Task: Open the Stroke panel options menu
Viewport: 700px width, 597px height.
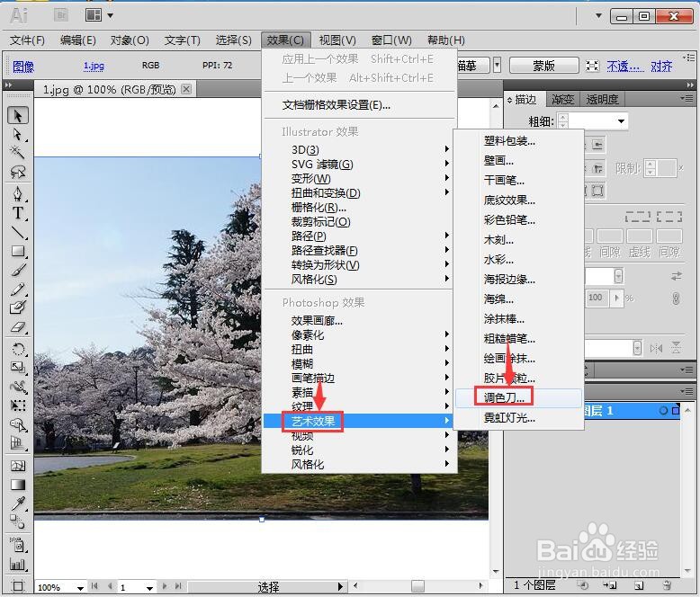Action: coord(687,99)
